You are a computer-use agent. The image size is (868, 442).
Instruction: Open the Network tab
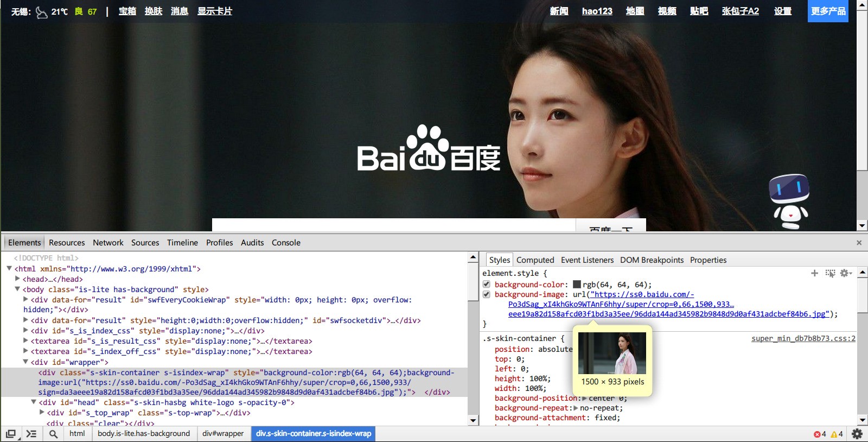[108, 243]
